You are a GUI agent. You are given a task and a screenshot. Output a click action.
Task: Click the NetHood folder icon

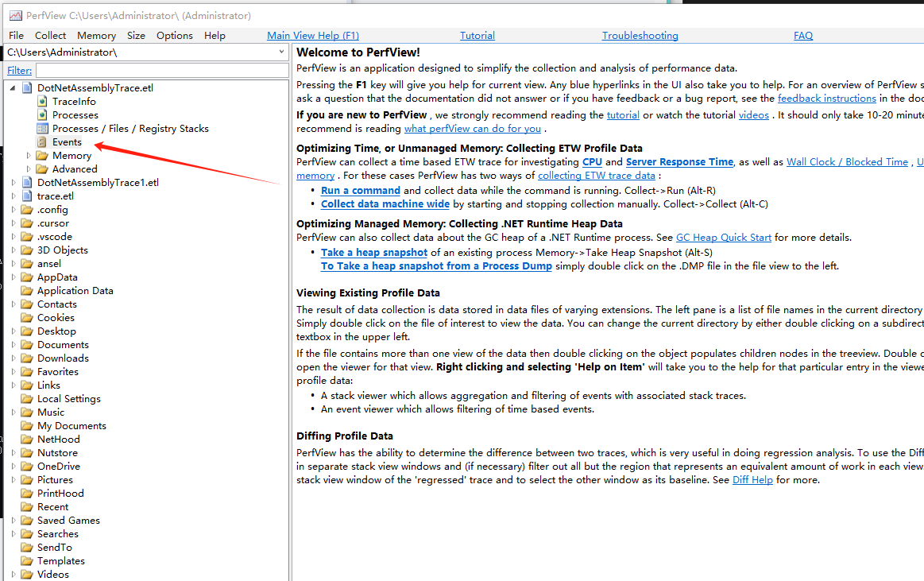tap(27, 440)
